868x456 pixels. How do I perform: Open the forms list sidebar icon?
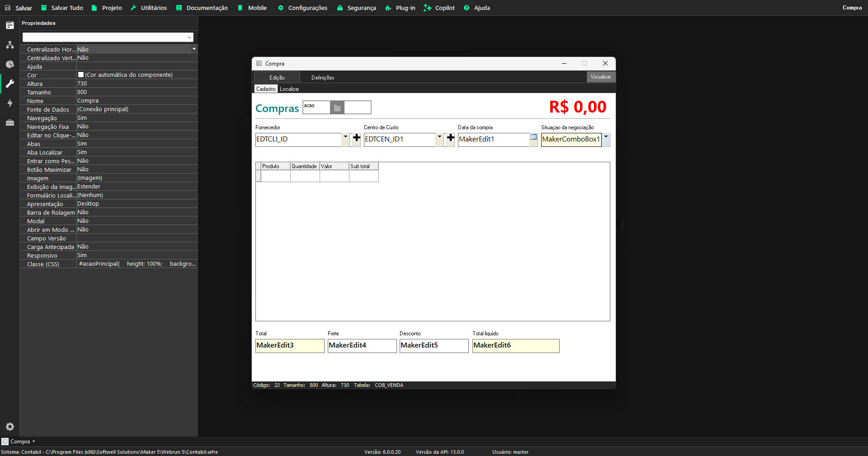tap(10, 25)
